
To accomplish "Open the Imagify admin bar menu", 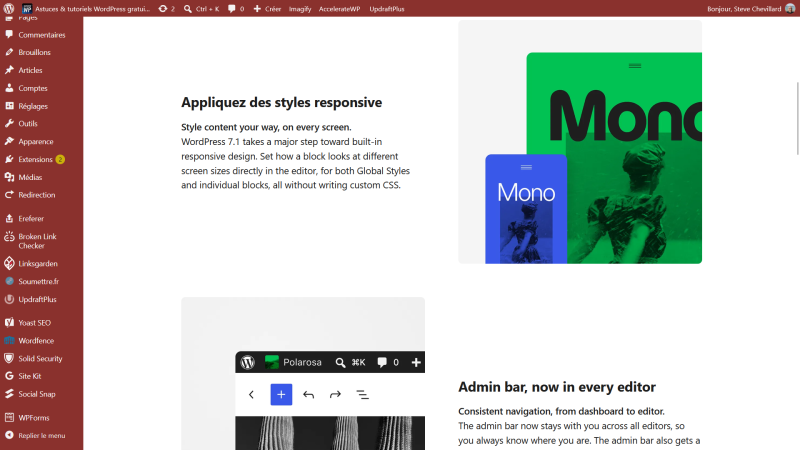I will point(300,9).
